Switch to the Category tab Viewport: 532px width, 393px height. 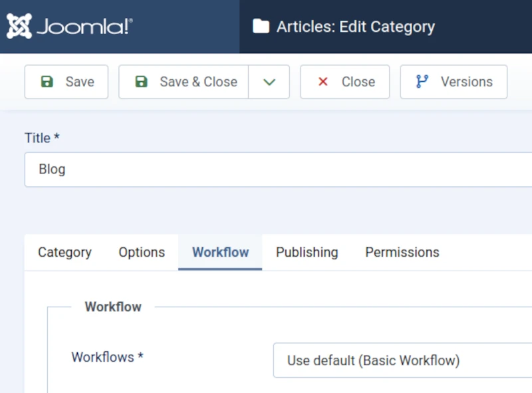click(64, 252)
